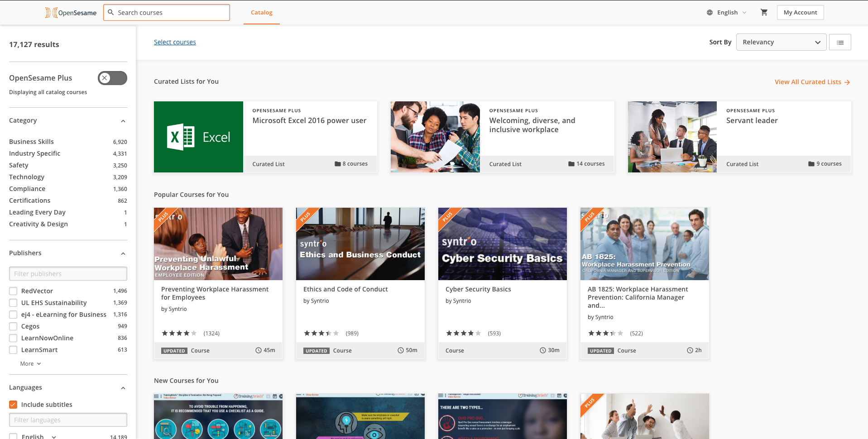This screenshot has height=439, width=868.
Task: Check the Cegos publisher box
Action: [x=13, y=326]
